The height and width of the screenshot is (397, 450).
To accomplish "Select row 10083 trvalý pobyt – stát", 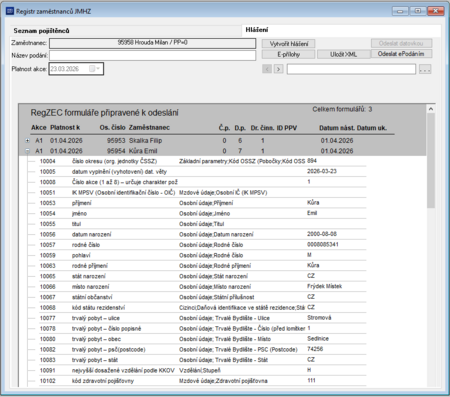I will [203, 360].
